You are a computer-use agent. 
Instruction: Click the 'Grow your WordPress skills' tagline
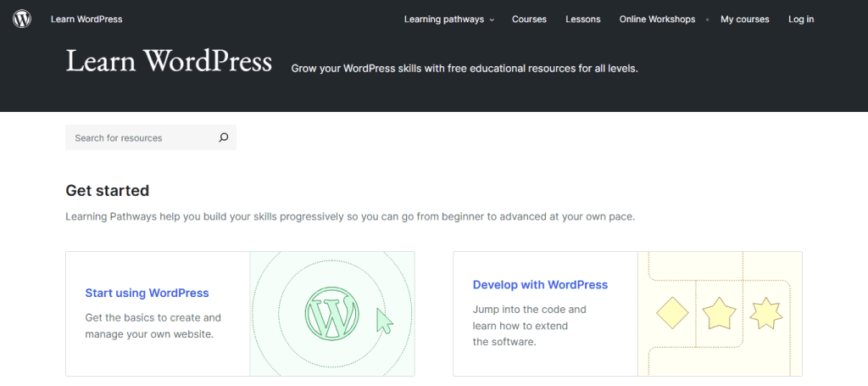pos(465,69)
